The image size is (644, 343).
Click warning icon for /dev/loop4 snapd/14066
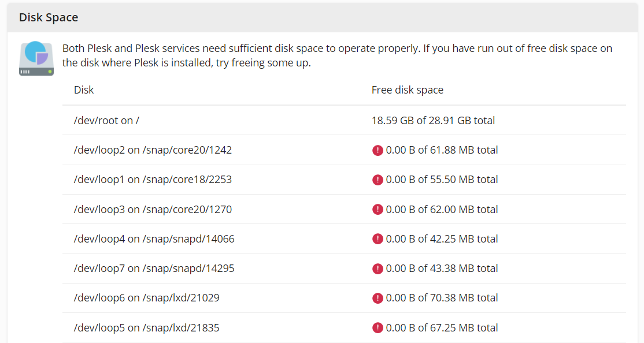(x=377, y=239)
